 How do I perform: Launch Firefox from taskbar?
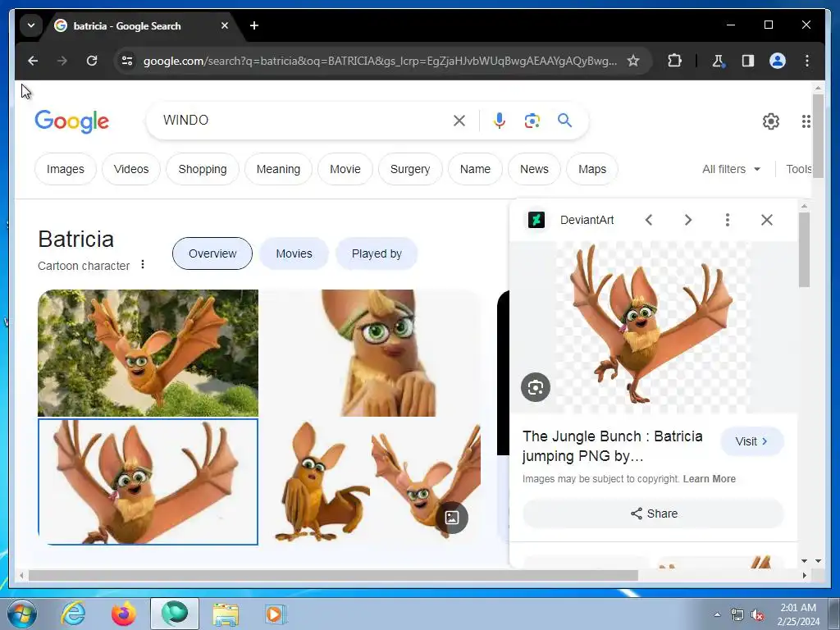[x=123, y=614]
